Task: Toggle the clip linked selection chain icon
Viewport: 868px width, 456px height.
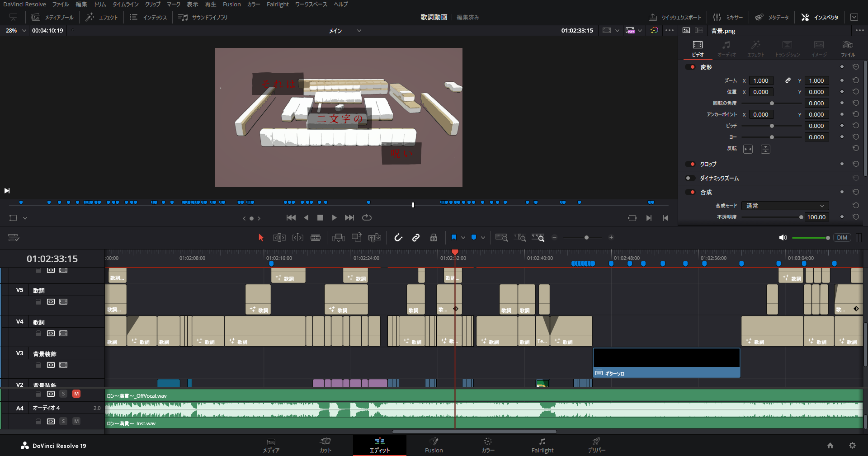Action: point(416,238)
